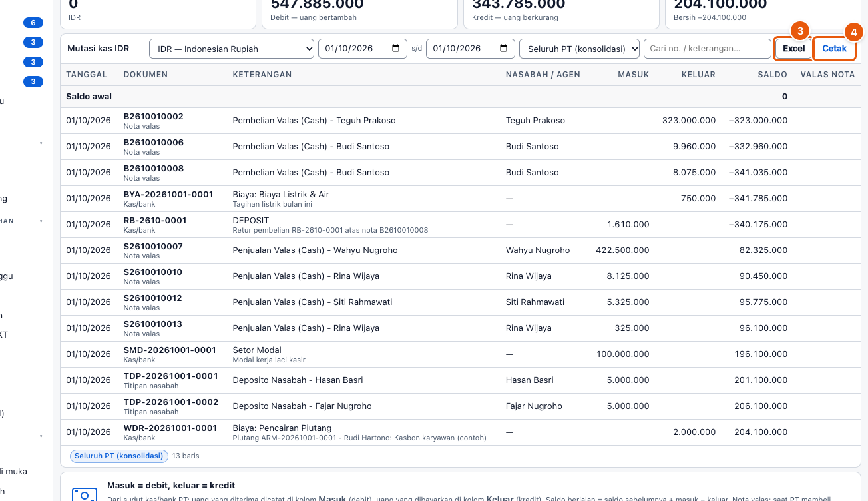Click 'Siti Rahmawati' in the Nasabah / Agen column
Viewport: 868px width, 501px height.
coord(535,302)
